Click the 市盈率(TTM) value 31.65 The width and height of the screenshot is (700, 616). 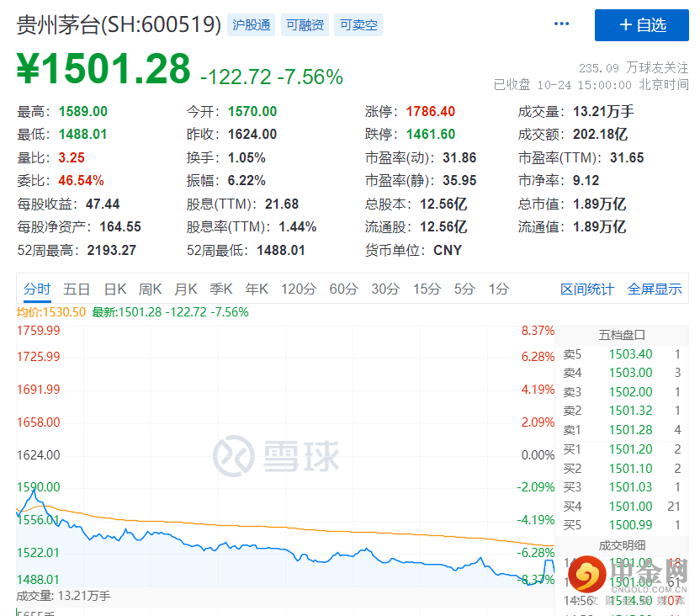[x=627, y=157]
